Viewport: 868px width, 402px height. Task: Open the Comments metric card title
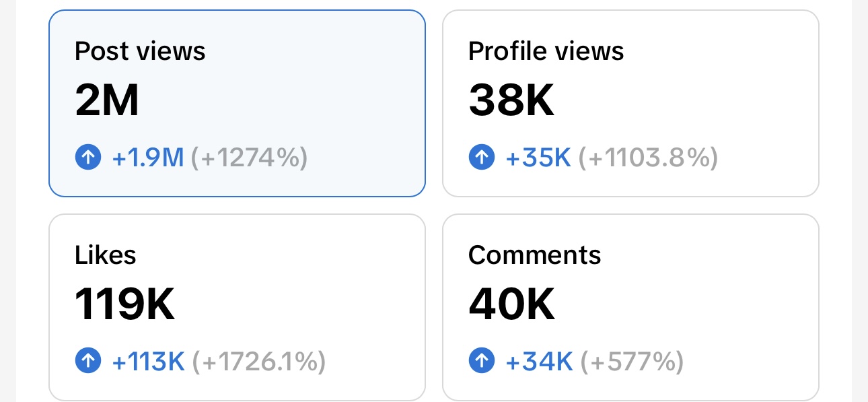pyautogui.click(x=534, y=255)
